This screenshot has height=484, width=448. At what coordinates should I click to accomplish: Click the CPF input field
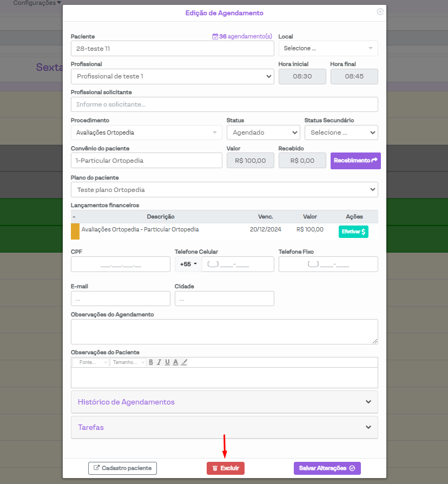[x=120, y=264]
